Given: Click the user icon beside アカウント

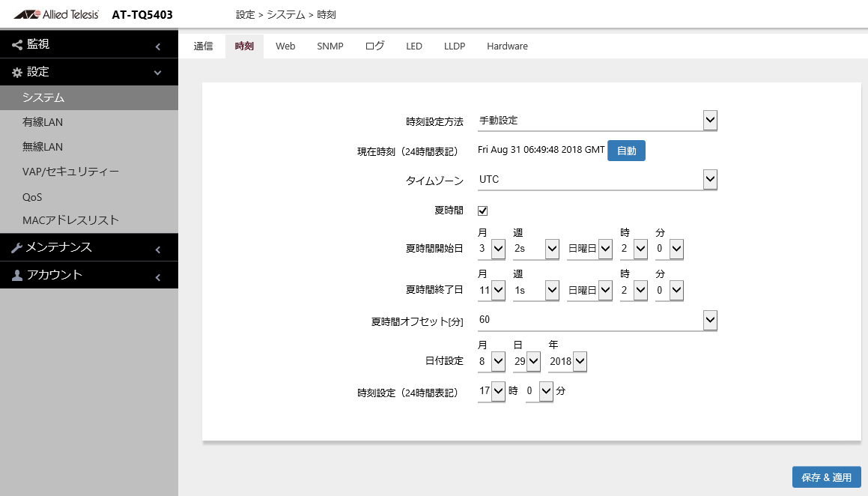Looking at the screenshot, I should (x=17, y=276).
